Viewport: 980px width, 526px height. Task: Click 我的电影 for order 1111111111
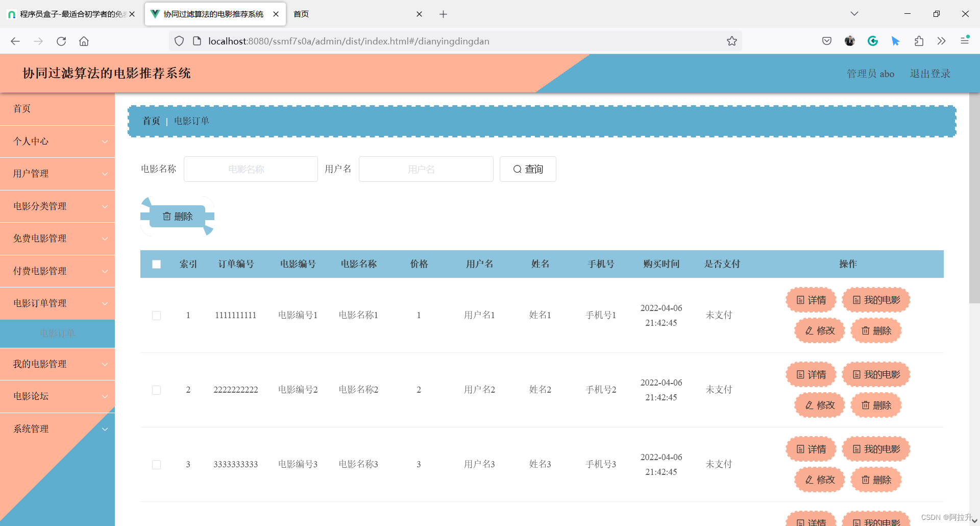pos(876,300)
